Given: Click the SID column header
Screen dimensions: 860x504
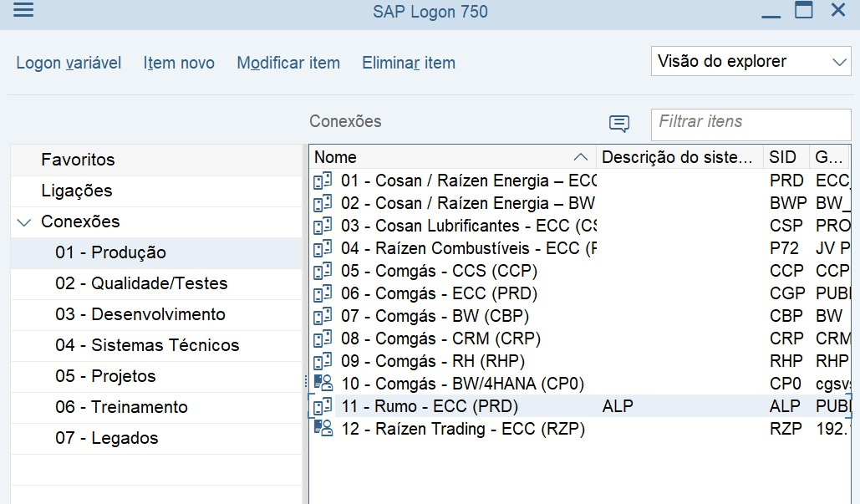Looking at the screenshot, I should (786, 157).
